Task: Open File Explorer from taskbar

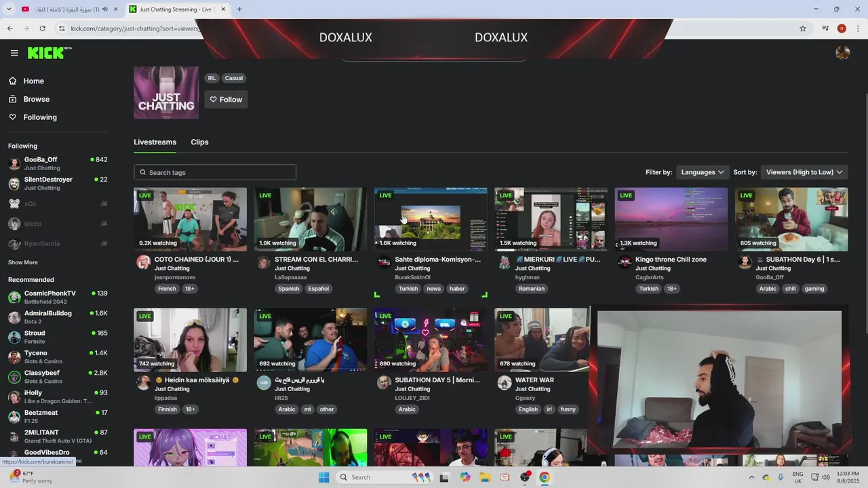Action: point(485,477)
